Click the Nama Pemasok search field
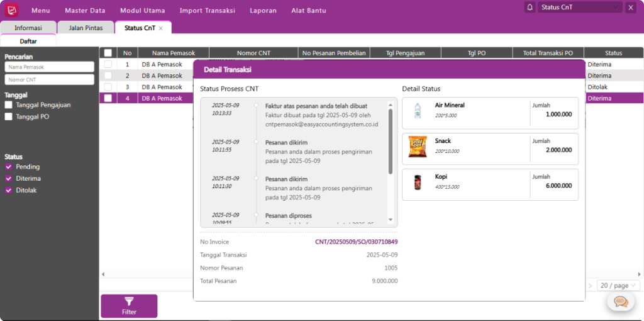The height and width of the screenshot is (321, 644). pos(50,67)
